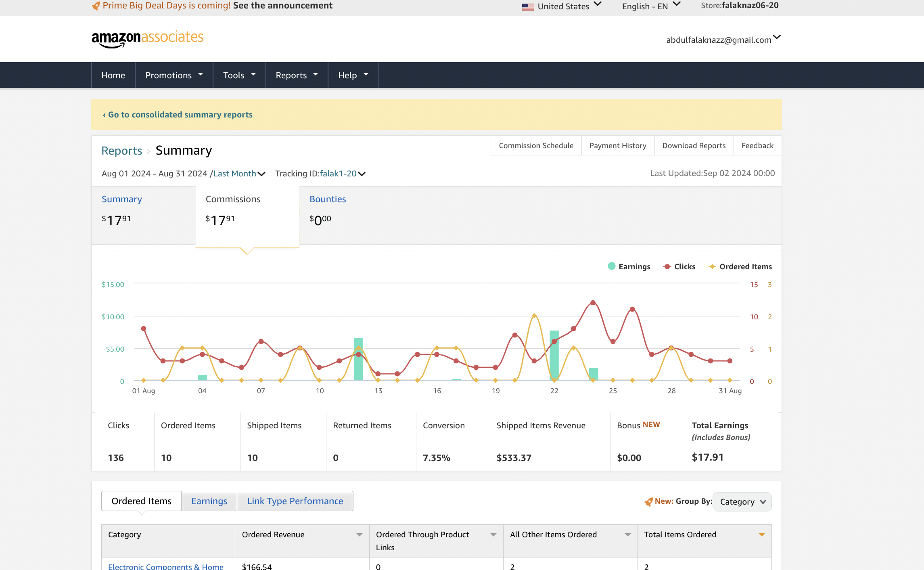Sort by Total Items Ordered arrow

point(761,535)
